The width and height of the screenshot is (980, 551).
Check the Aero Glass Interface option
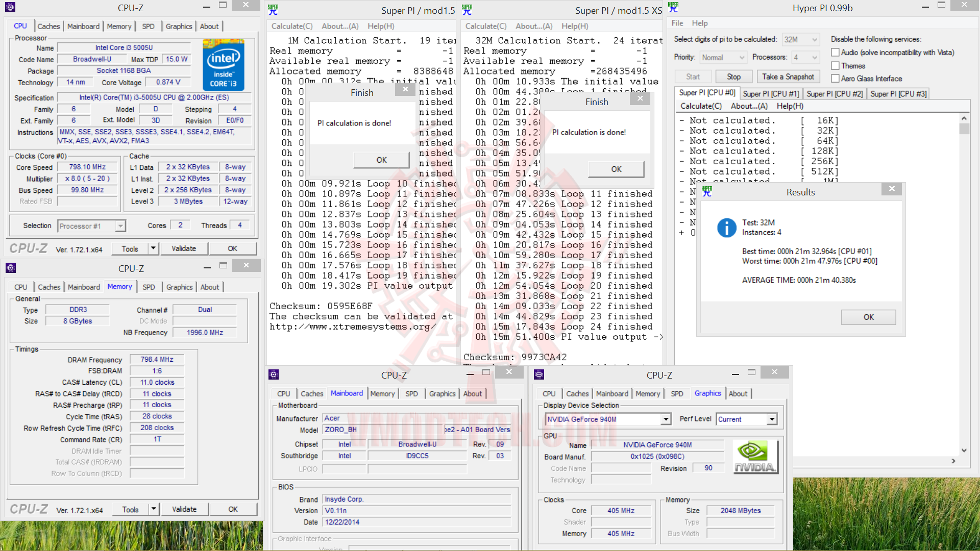pos(835,79)
